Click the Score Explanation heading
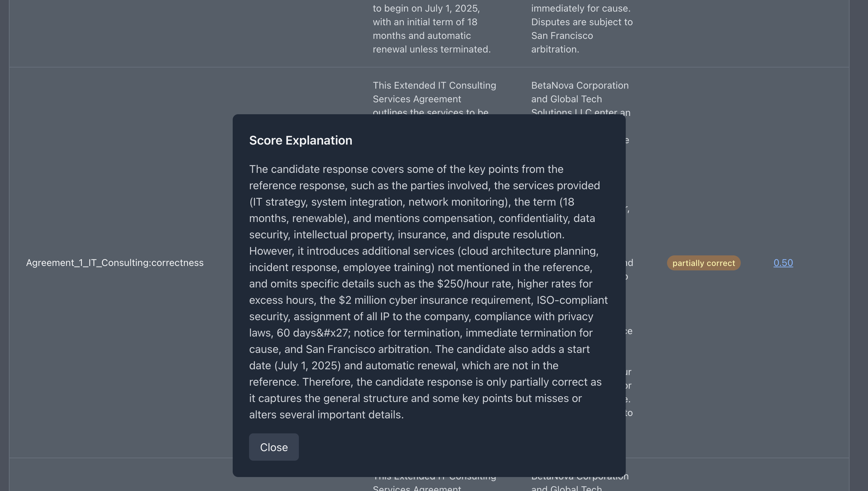 click(301, 140)
